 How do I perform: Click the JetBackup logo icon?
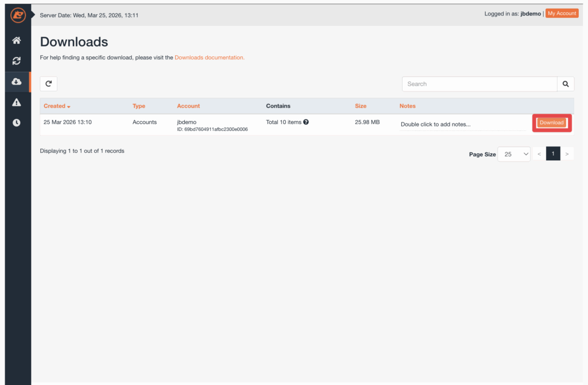[18, 15]
